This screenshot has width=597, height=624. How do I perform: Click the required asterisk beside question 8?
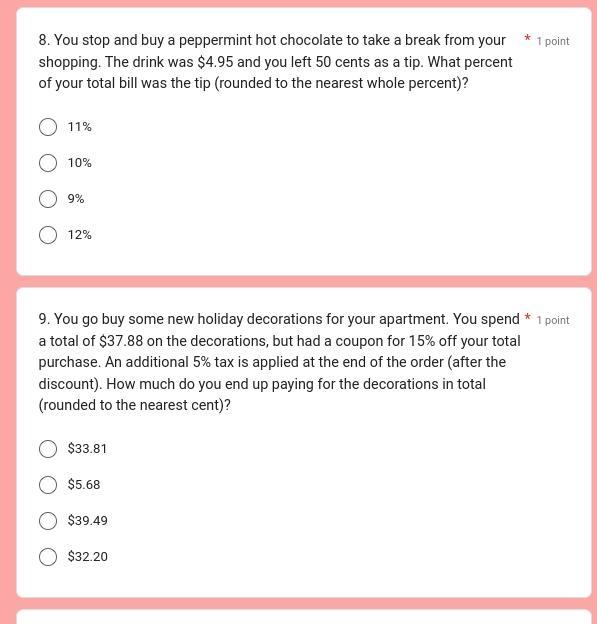(528, 38)
